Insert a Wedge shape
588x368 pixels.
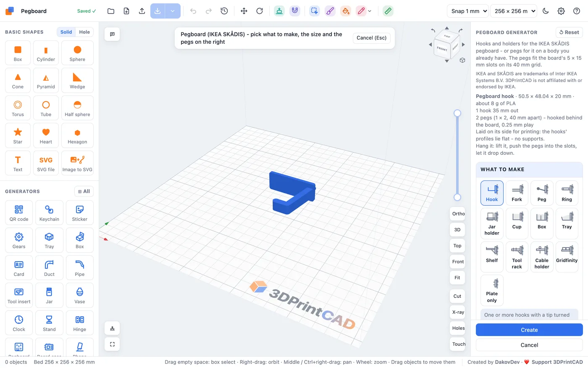click(x=77, y=80)
